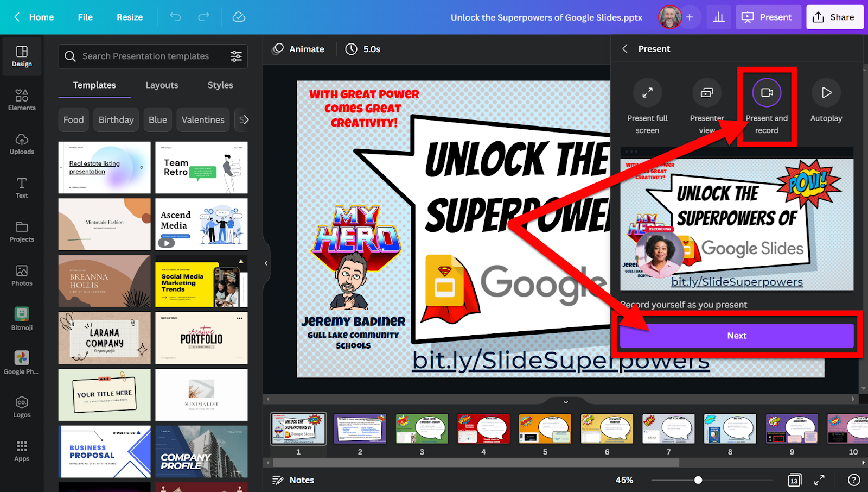
Task: Select slide 7 thumbnail
Action: coord(668,429)
